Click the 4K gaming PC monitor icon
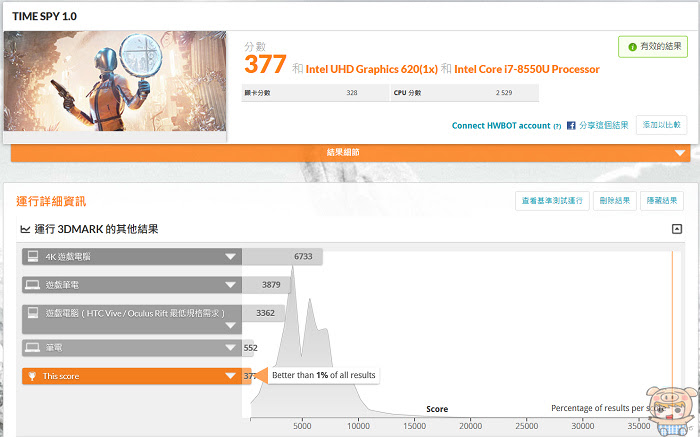The image size is (700, 437). click(x=33, y=256)
